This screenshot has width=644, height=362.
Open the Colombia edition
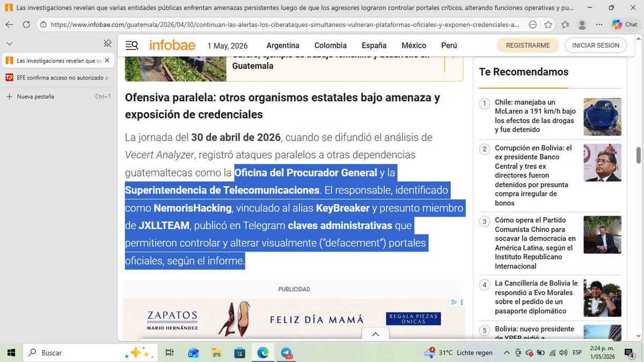(x=331, y=46)
